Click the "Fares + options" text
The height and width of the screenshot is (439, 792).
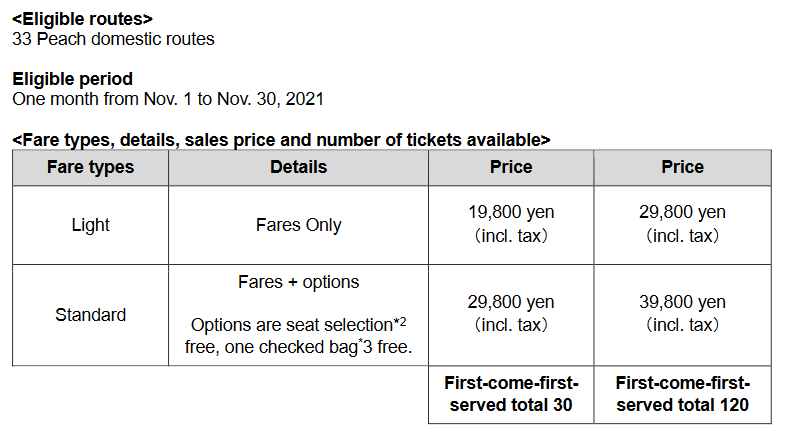click(298, 282)
